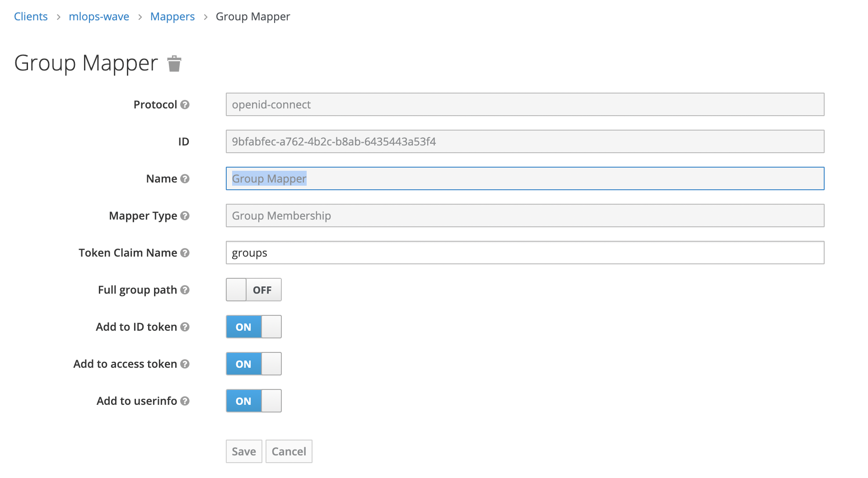Focus the Name field containing Group Mapper
This screenshot has height=478, width=868.
525,178
